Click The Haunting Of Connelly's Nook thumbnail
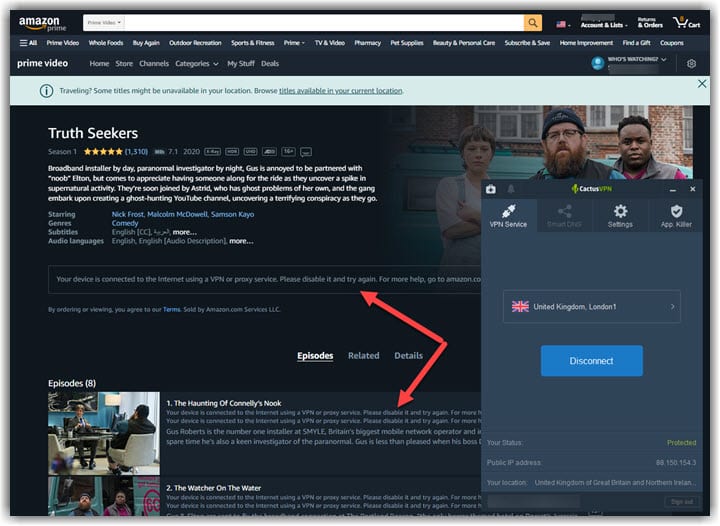 pos(104,433)
